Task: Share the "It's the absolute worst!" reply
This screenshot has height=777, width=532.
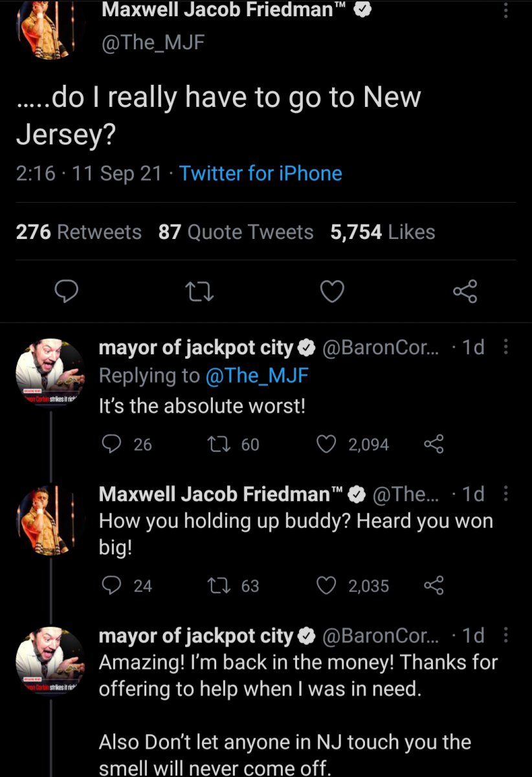Action: tap(433, 444)
